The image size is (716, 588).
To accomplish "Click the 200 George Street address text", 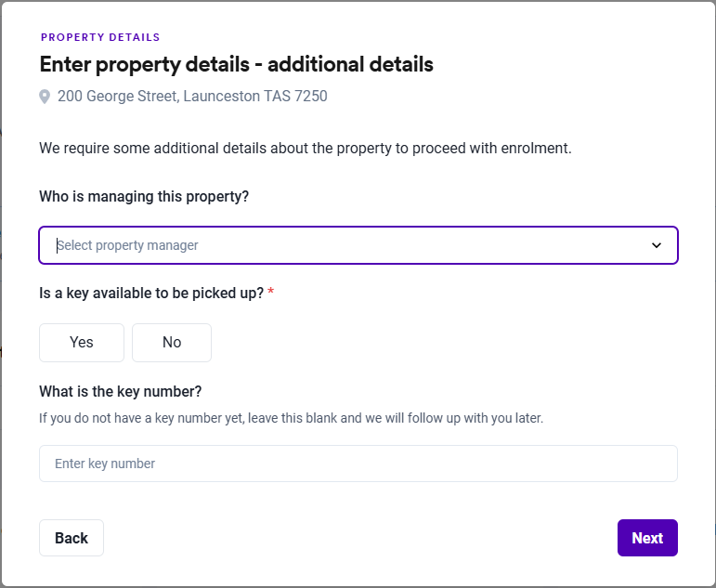I will [118, 97].
